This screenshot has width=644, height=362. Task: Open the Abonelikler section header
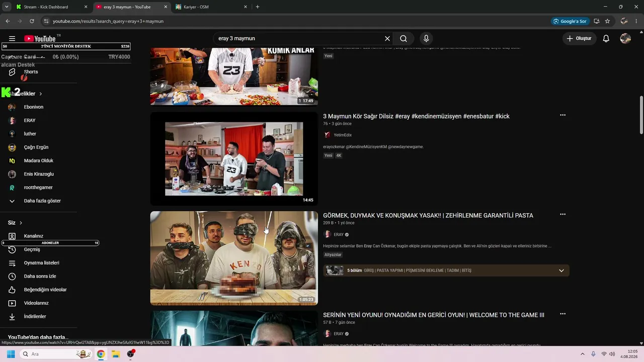(x=25, y=94)
